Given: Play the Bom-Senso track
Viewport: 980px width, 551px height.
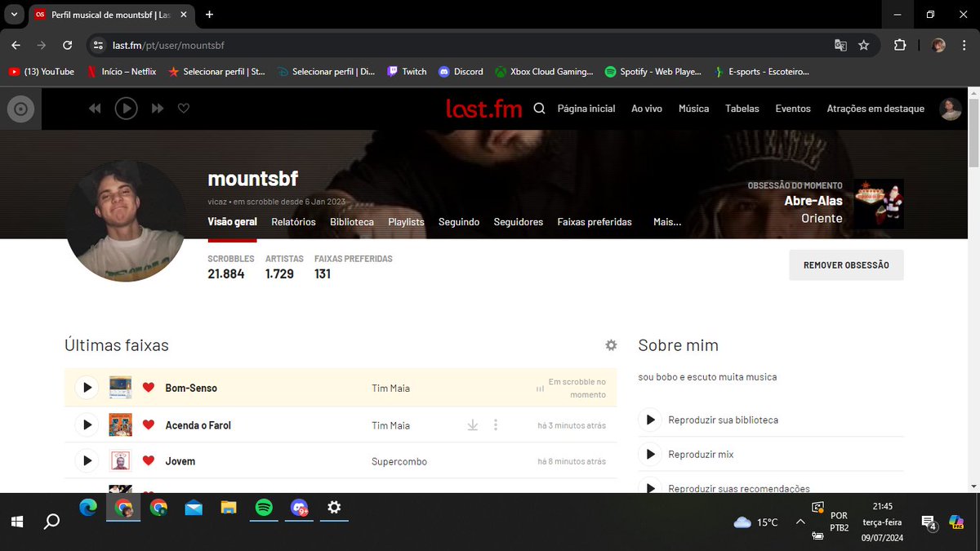Looking at the screenshot, I should click(87, 388).
